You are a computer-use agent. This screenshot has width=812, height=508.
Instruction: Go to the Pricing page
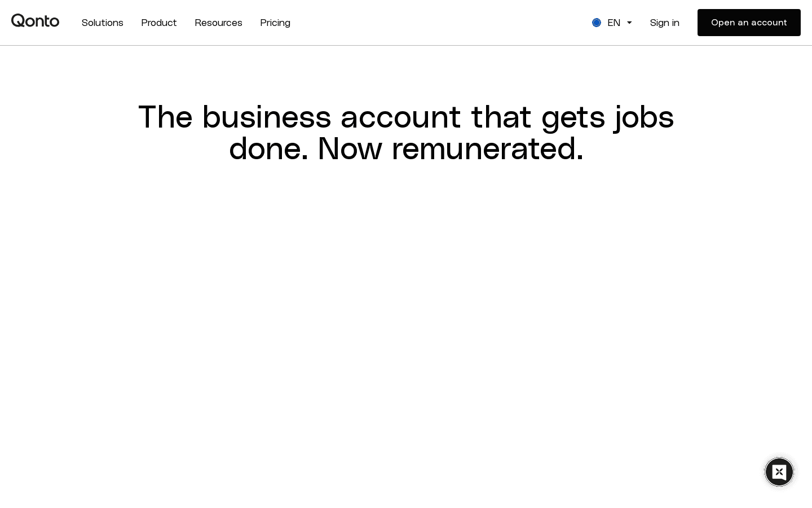[275, 23]
